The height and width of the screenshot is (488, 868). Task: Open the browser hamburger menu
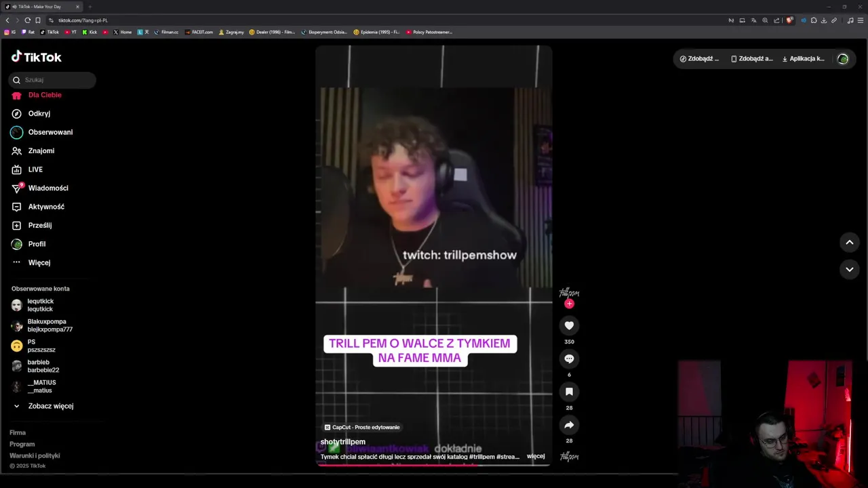tap(861, 20)
